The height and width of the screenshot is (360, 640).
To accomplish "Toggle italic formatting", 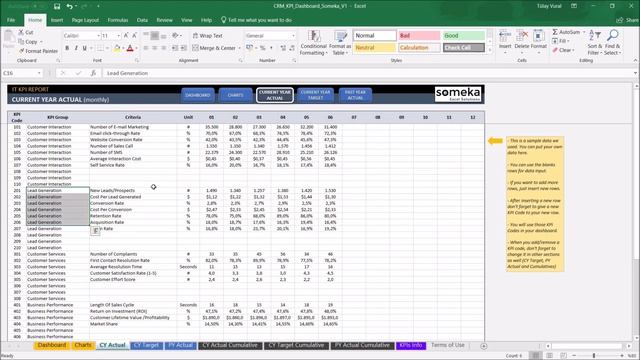I will (76, 48).
